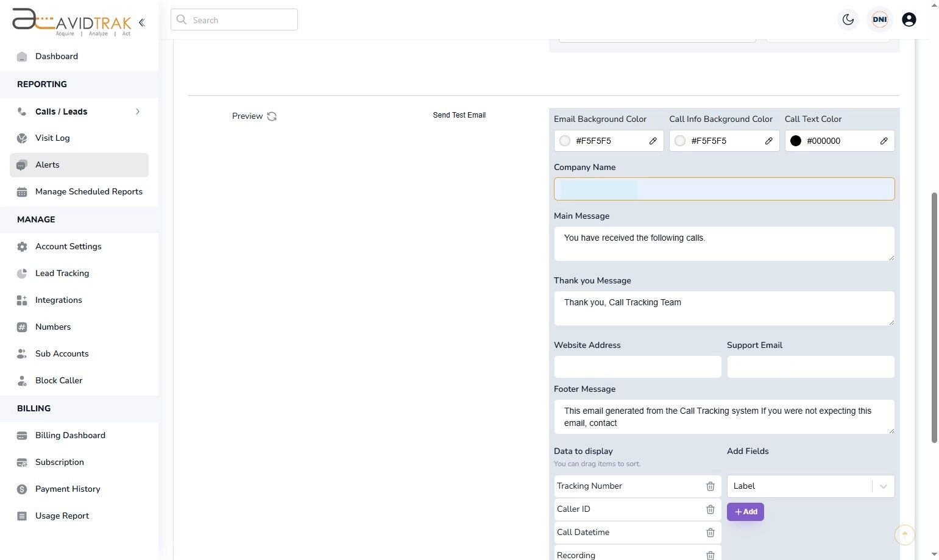Pick Email Background Color swatch

[x=565, y=141]
